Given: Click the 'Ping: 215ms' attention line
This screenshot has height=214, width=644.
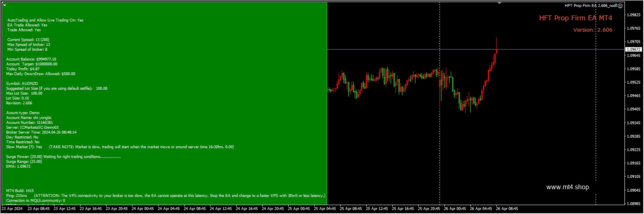Looking at the screenshot, I should point(166,196).
